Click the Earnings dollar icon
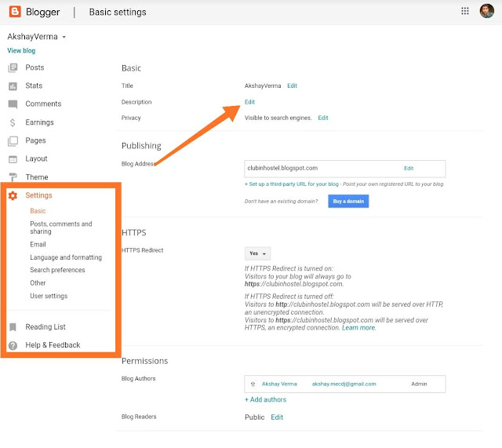This screenshot has height=448, width=502. click(x=13, y=122)
